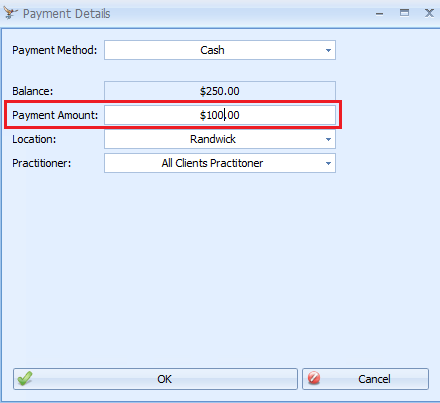Close the Payment Details dialog
This screenshot has width=440, height=403.
coord(429,13)
